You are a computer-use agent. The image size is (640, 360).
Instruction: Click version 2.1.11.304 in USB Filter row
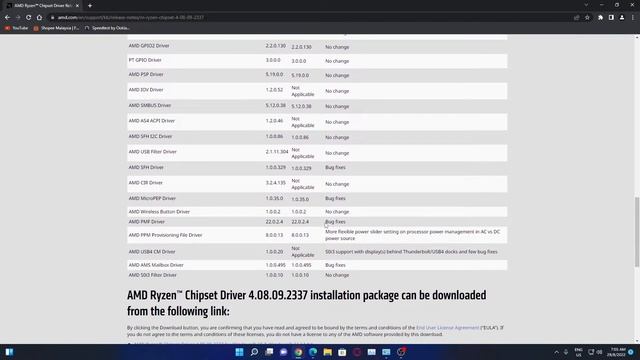(277, 152)
